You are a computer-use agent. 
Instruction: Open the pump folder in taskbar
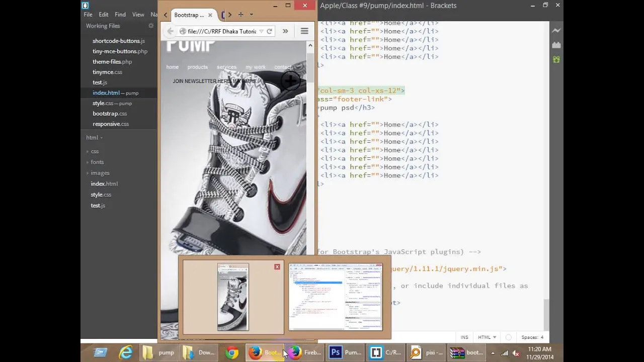(159, 352)
